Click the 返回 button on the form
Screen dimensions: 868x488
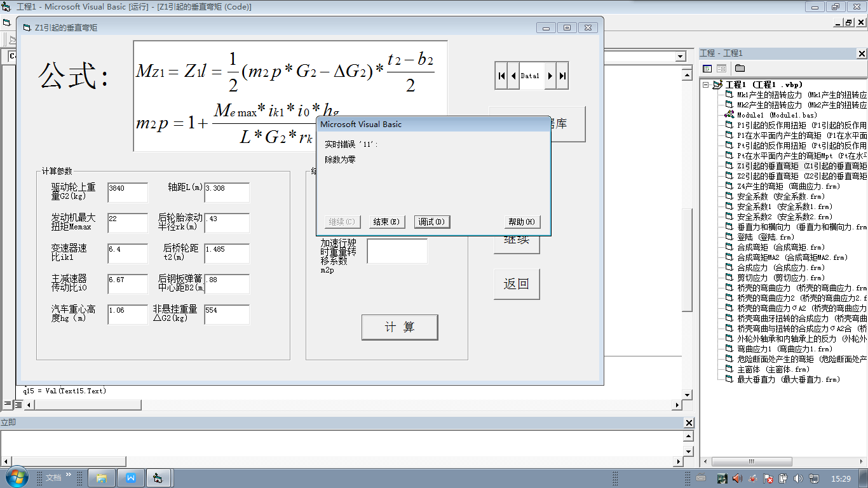point(517,284)
